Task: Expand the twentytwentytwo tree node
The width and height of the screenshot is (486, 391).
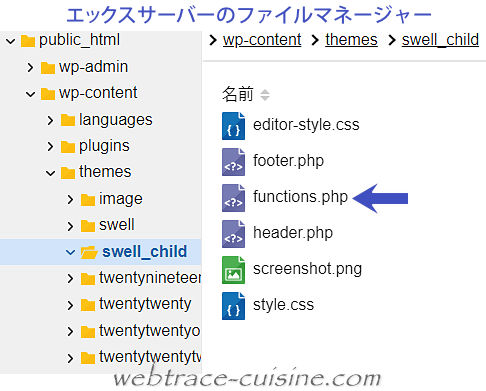Action: point(70,358)
